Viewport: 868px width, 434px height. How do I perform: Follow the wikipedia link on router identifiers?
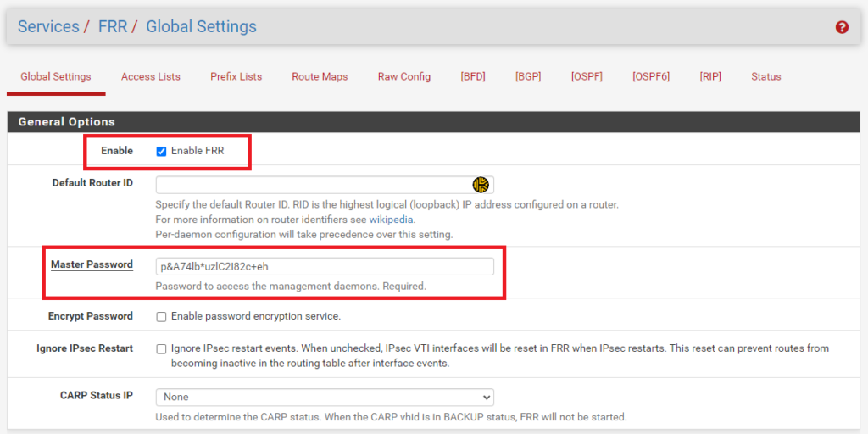pos(391,220)
